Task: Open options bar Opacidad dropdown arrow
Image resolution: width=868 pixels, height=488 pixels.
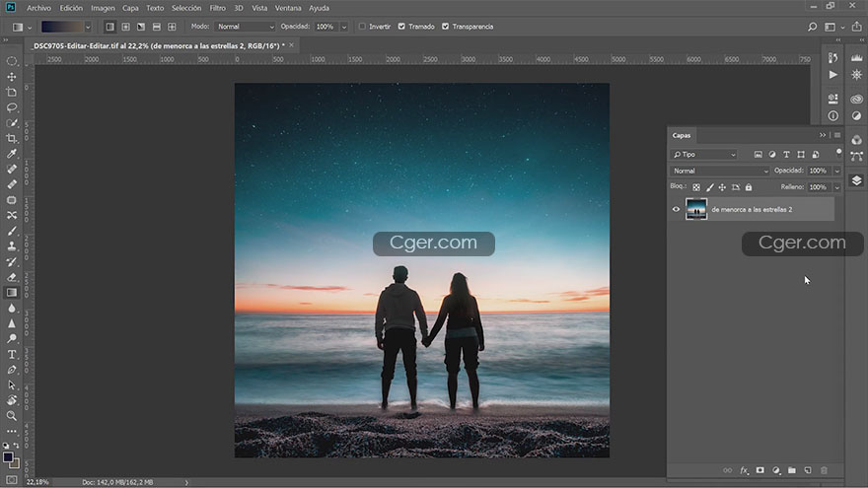Action: (x=344, y=27)
